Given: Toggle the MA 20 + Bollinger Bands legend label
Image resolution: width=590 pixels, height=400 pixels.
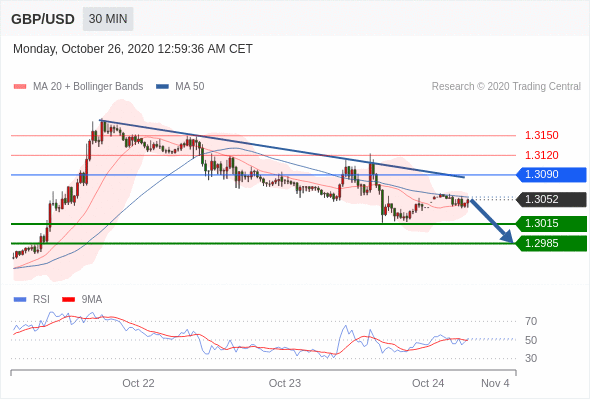Looking at the screenshot, I should (88, 87).
